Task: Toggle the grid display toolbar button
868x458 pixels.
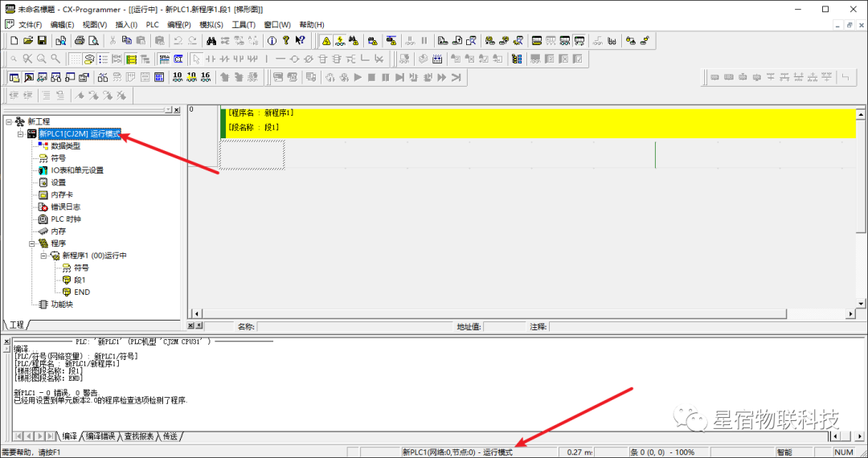Action: tap(74, 59)
